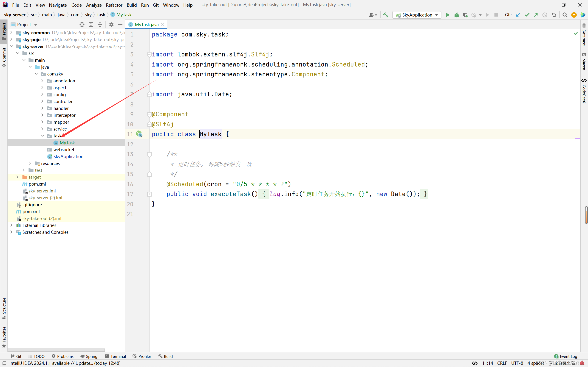The width and height of the screenshot is (588, 367).
Task: Click the Git update project arrow
Action: pos(518,15)
